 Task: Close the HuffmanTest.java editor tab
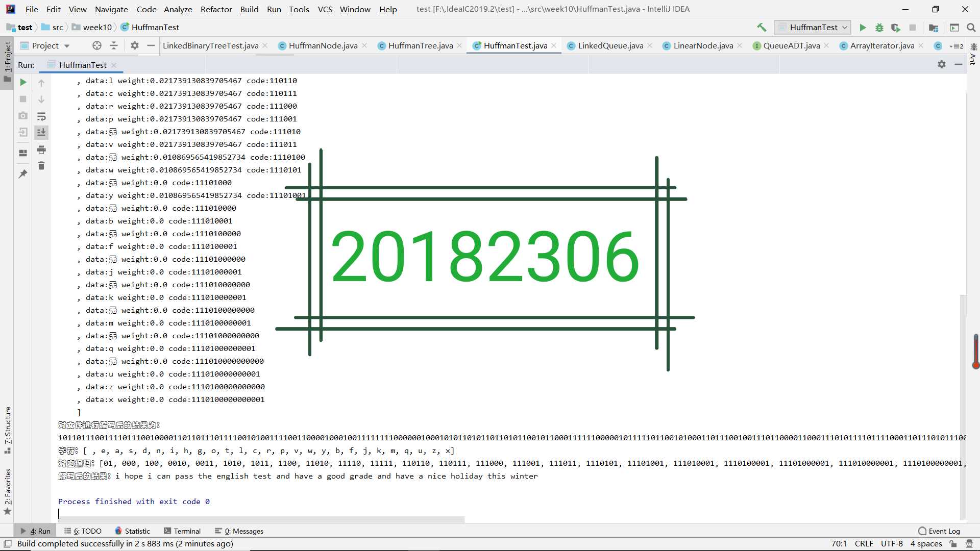[x=554, y=45]
